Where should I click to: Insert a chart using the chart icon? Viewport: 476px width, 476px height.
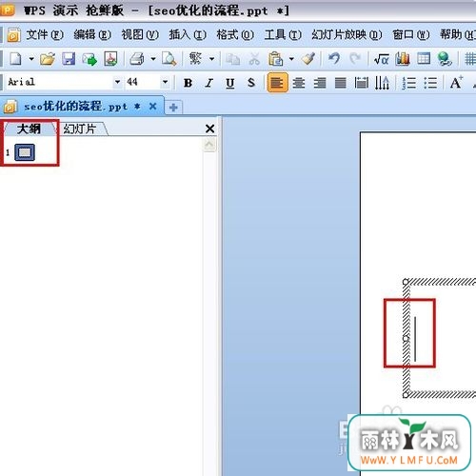click(403, 59)
